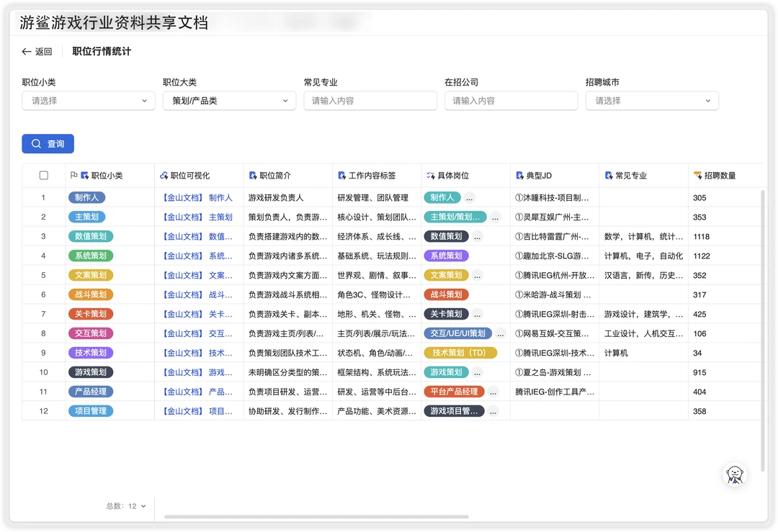Open the 职位大类 dropdown showing 策划/产品类

pyautogui.click(x=229, y=101)
